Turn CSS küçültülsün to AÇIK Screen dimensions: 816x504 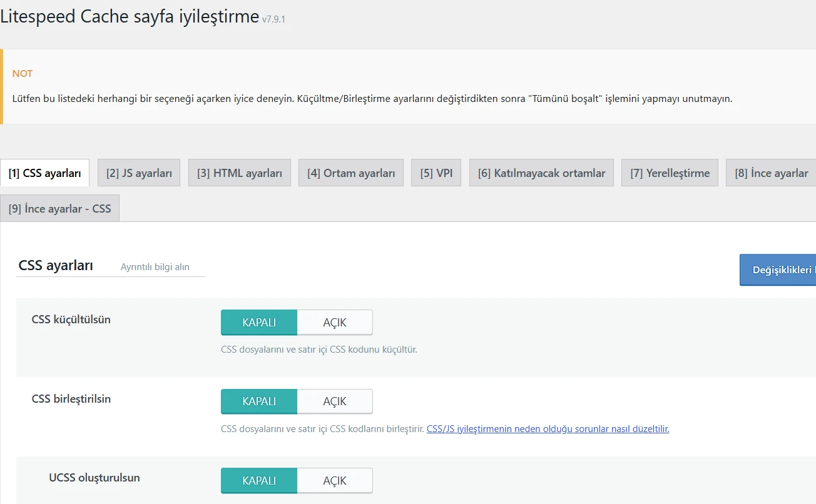pyautogui.click(x=335, y=323)
